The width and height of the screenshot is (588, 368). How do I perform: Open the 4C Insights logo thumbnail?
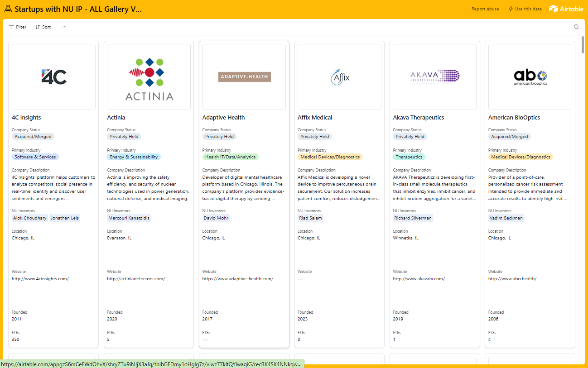pos(53,77)
